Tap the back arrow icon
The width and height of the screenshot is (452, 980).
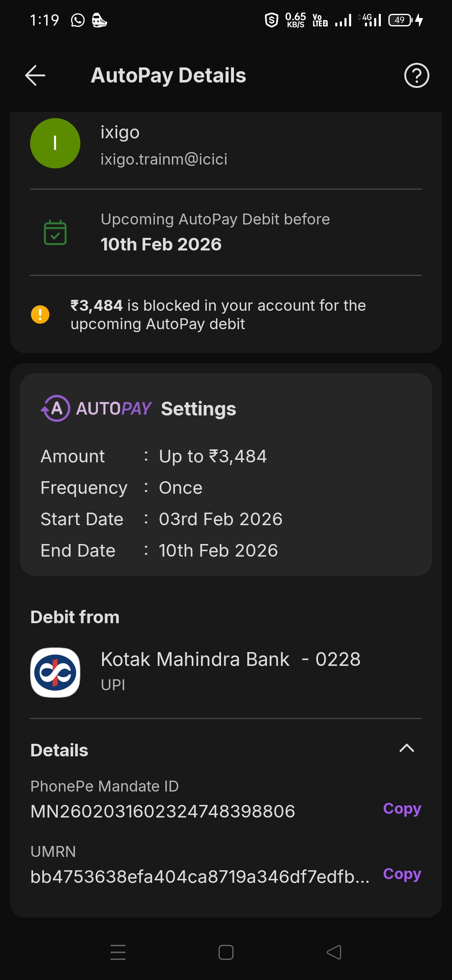[x=35, y=76]
